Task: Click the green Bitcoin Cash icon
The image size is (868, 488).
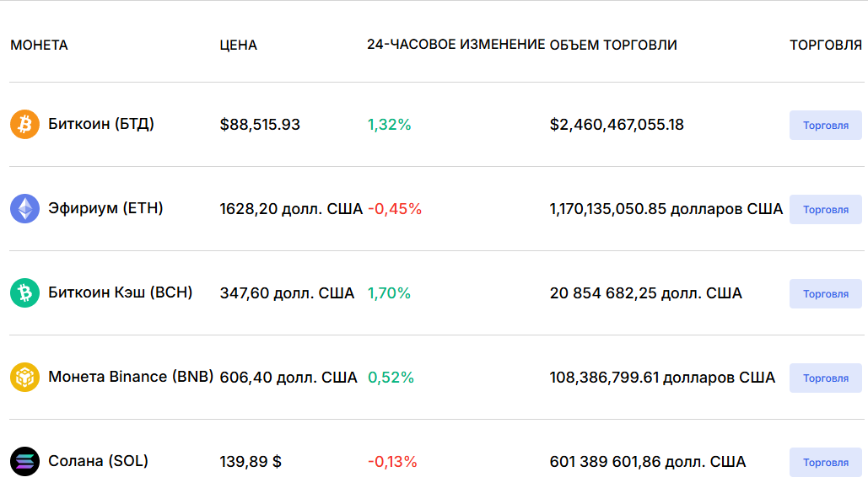Action: click(x=25, y=292)
